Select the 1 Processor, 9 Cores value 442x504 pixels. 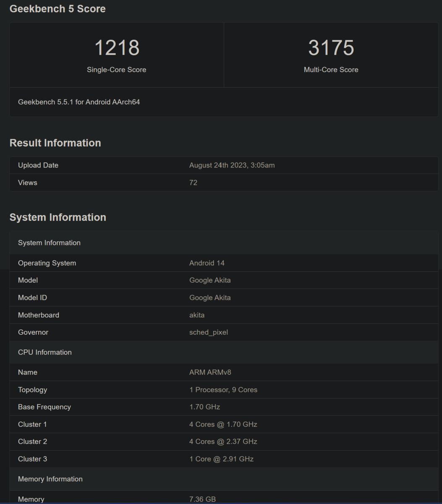[223, 390]
